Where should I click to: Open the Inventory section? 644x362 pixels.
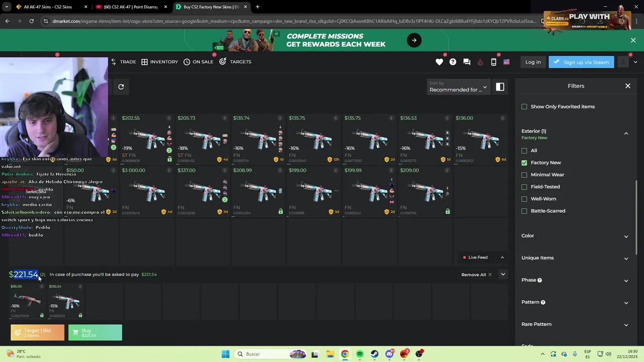[x=159, y=62]
